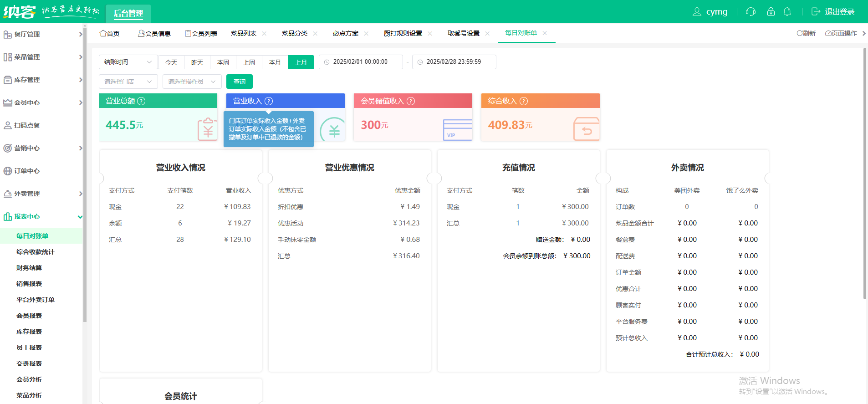Viewport: 868px width, 404px height.
Task: Click the start date input field
Action: pos(361,62)
